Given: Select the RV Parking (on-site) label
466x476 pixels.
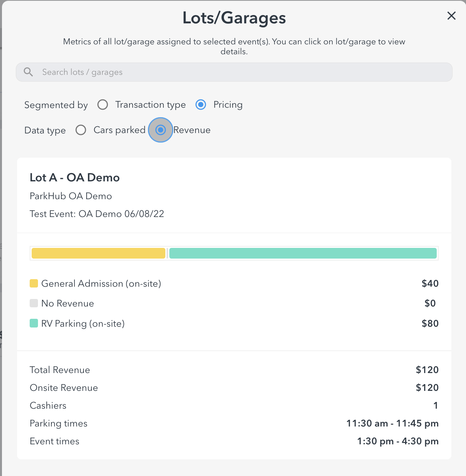Looking at the screenshot, I should [x=83, y=324].
